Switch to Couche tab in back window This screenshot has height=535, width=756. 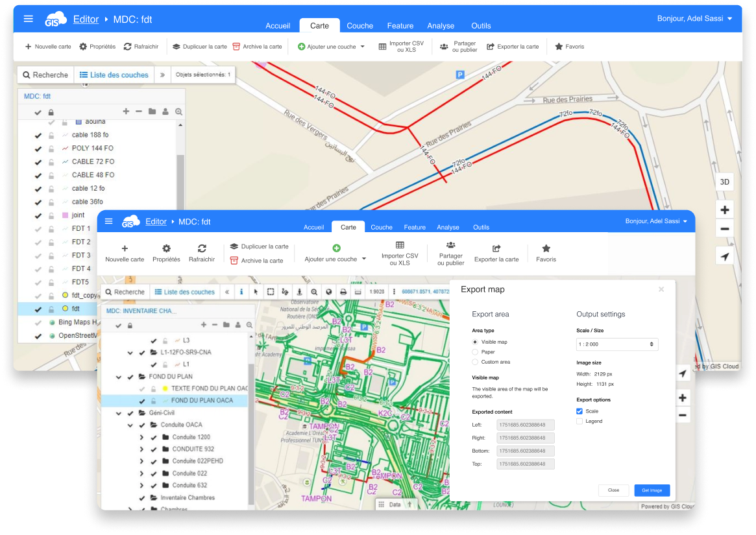(x=360, y=25)
